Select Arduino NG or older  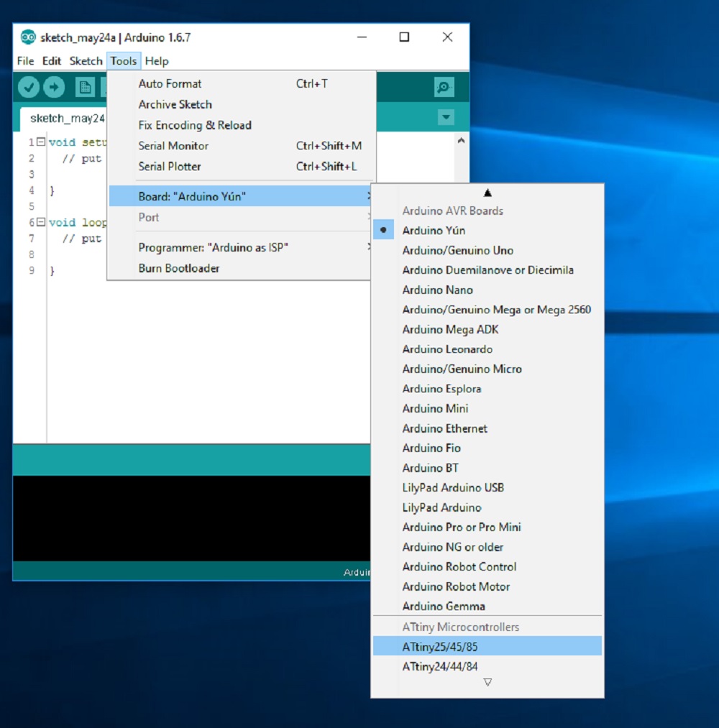pos(487,547)
